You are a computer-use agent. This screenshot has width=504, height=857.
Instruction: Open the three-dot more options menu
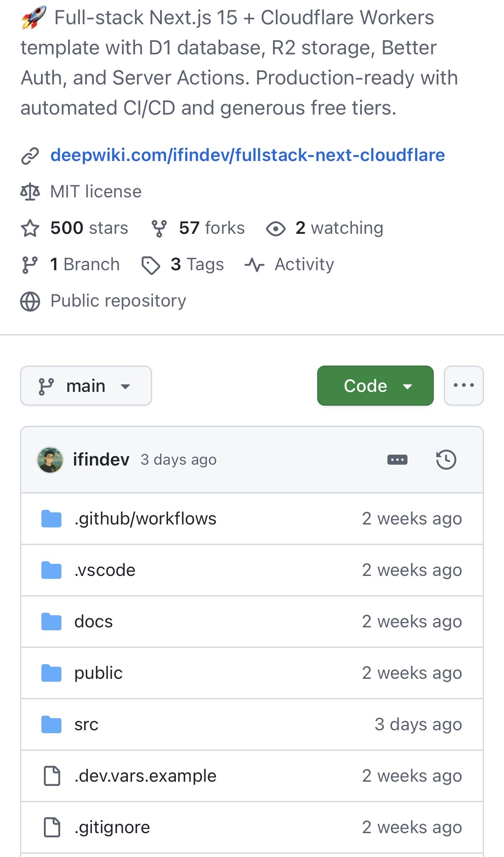coord(464,386)
